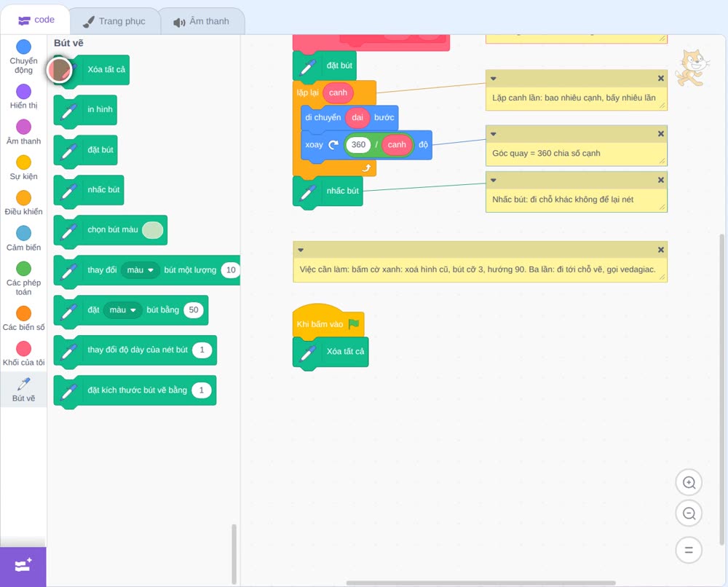This screenshot has width=728, height=587.
Task: Zoom in on the workspace
Action: 689,483
